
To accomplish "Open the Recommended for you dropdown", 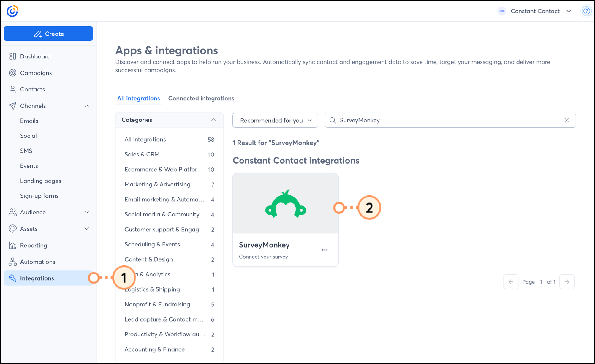I will pyautogui.click(x=275, y=120).
